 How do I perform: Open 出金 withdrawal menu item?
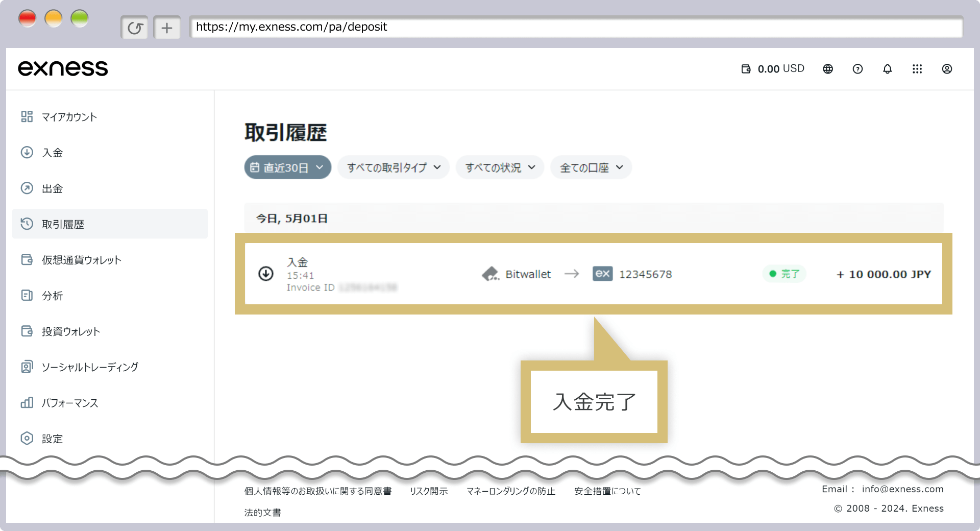point(110,188)
